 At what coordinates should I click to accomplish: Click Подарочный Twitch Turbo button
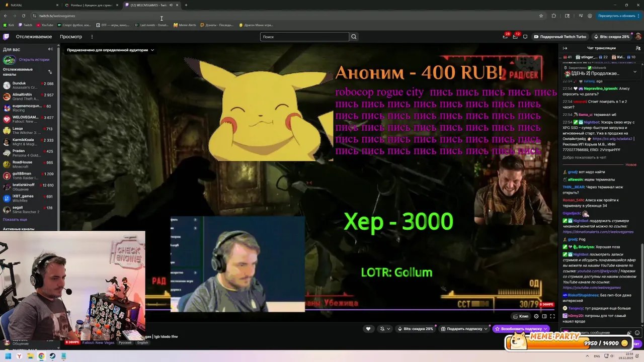[560, 37]
